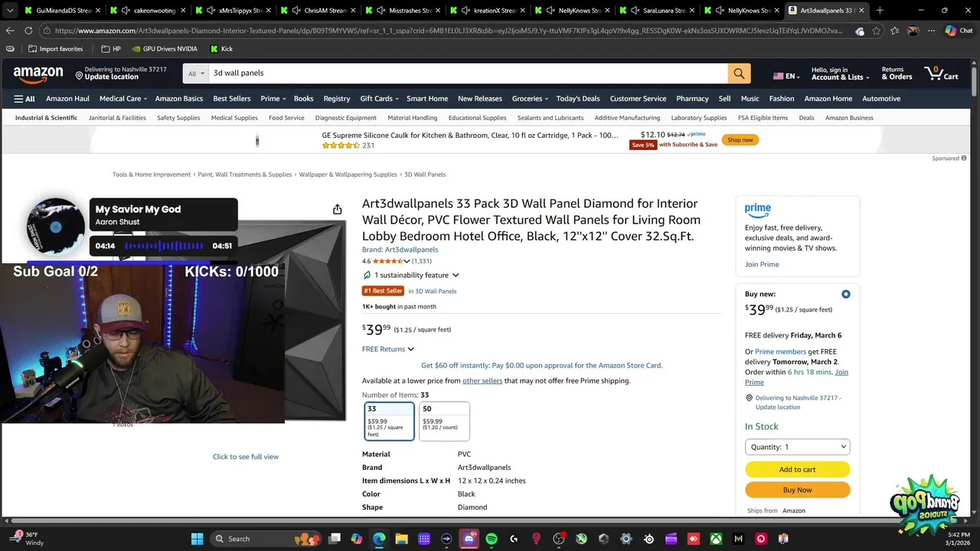The image size is (980, 551).
Task: Open the Kick bookmark in favorites bar
Action: tap(221, 49)
